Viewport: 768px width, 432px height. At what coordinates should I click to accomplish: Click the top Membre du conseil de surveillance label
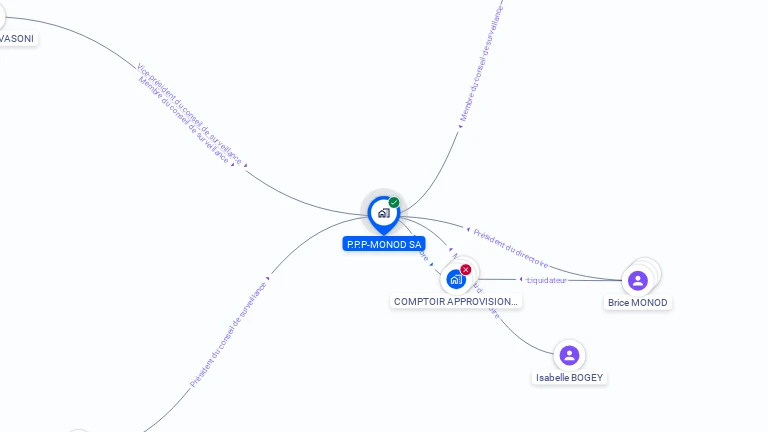pos(482,64)
